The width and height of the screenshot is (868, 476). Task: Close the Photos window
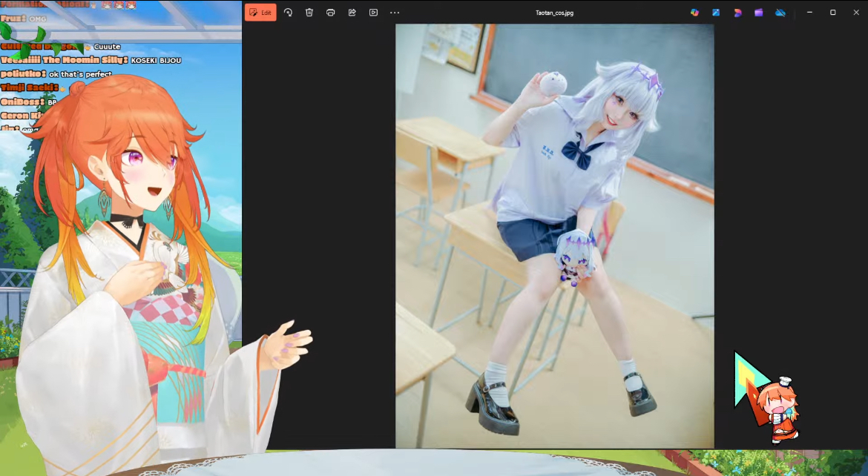point(856,12)
